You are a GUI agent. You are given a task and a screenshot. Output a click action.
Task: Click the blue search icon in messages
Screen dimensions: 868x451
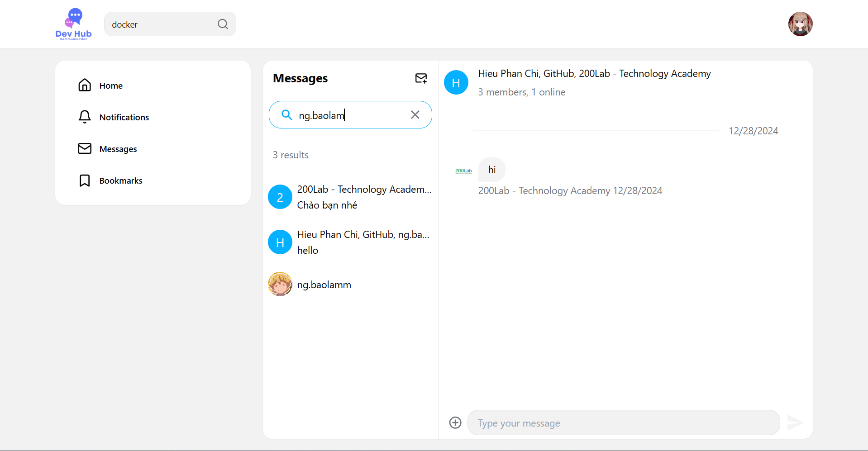287,114
